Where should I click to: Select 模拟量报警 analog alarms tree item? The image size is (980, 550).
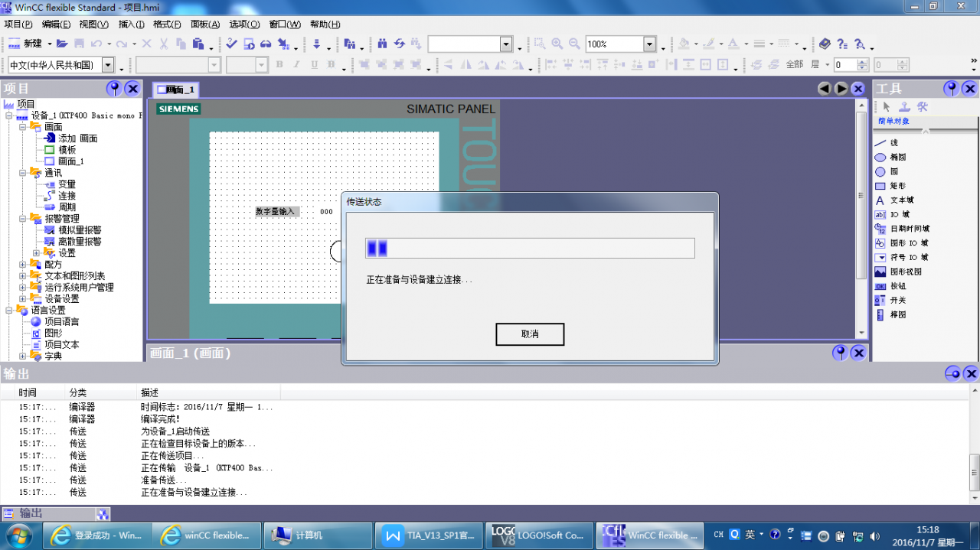(80, 230)
